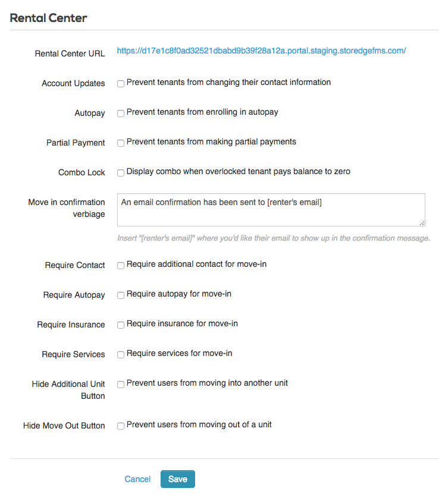
Task: Click the 'Require Insurance' field label
Action: 71,325
